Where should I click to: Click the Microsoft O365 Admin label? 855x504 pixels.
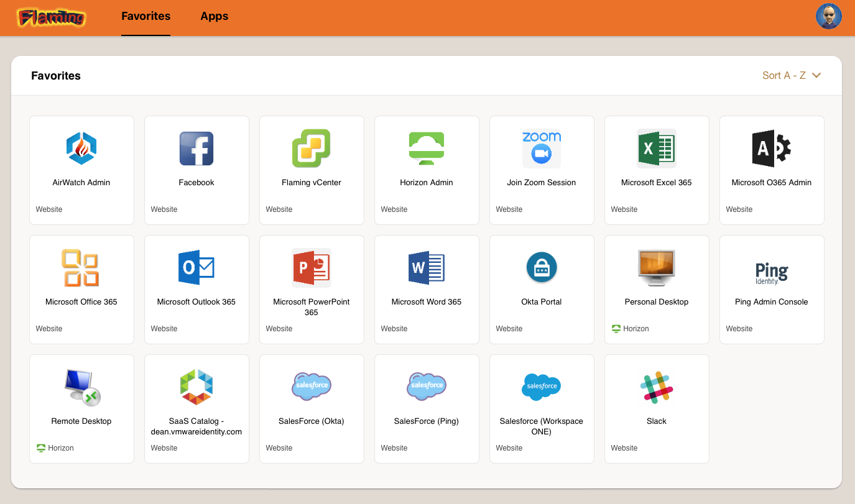click(772, 183)
